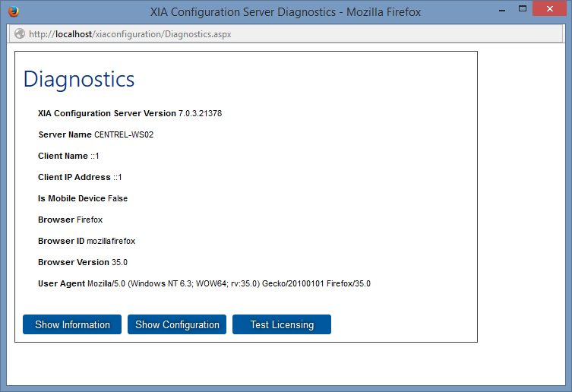Click the Client IP Address label
The image size is (572, 392).
pos(74,177)
